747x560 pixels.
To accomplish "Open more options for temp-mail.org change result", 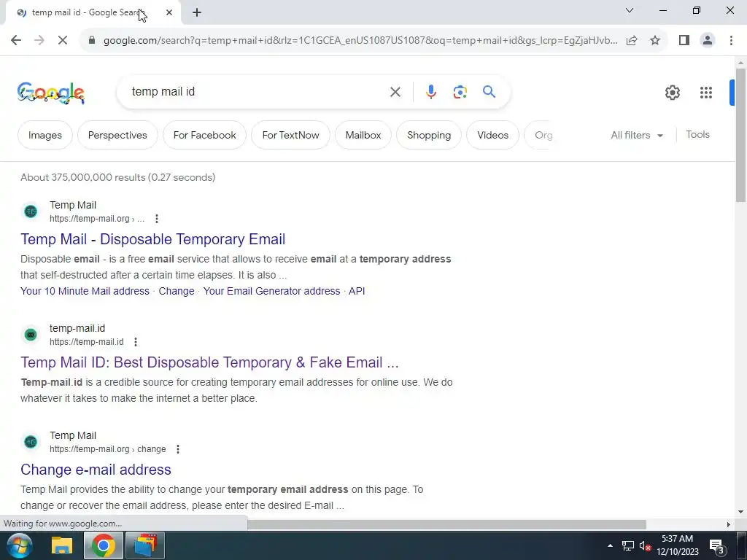I will pyautogui.click(x=178, y=449).
